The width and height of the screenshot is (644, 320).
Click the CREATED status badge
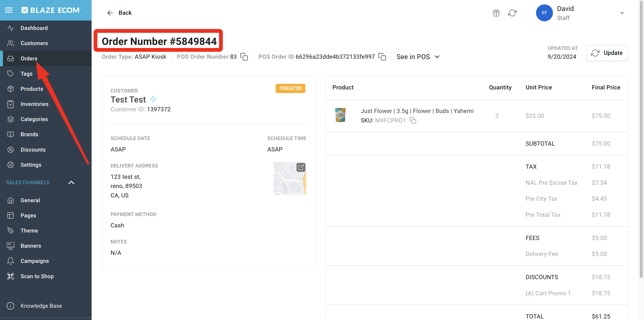[x=290, y=88]
